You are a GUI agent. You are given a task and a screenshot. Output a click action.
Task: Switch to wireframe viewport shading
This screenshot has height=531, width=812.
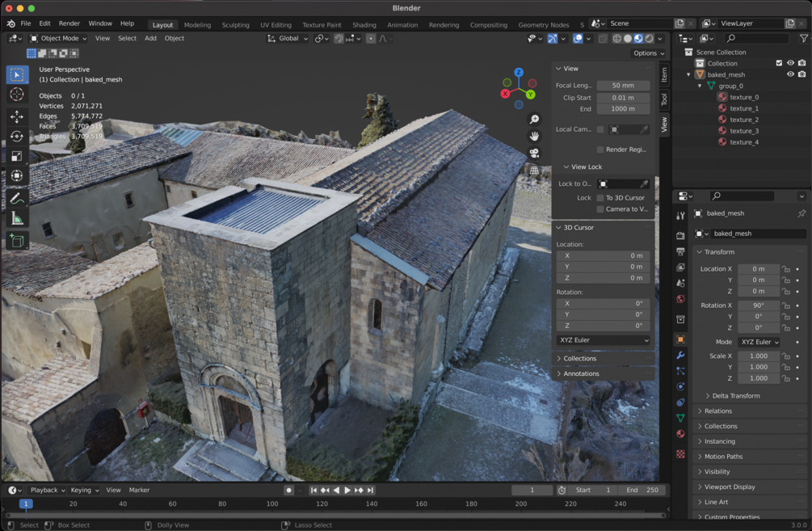point(616,39)
